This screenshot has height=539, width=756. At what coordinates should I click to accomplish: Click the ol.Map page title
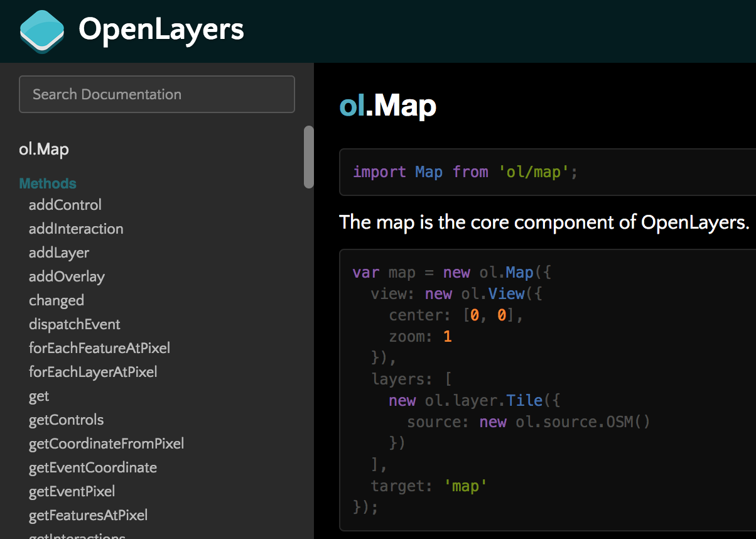click(x=387, y=106)
